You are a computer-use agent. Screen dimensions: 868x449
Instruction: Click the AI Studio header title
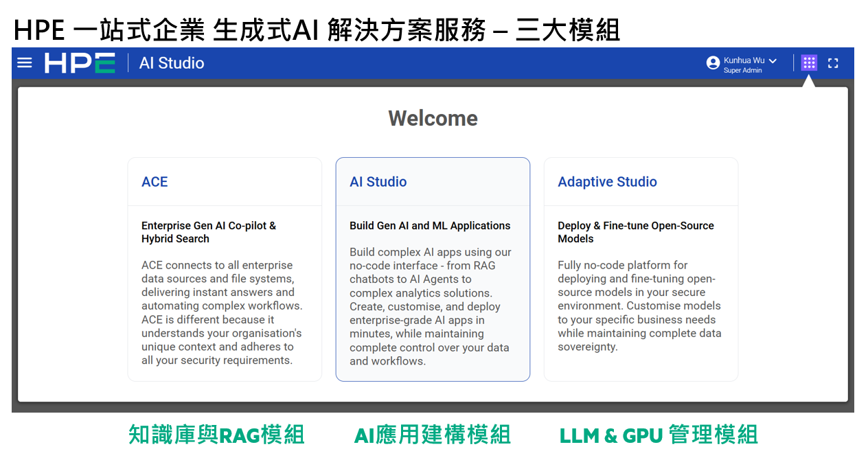tap(172, 63)
